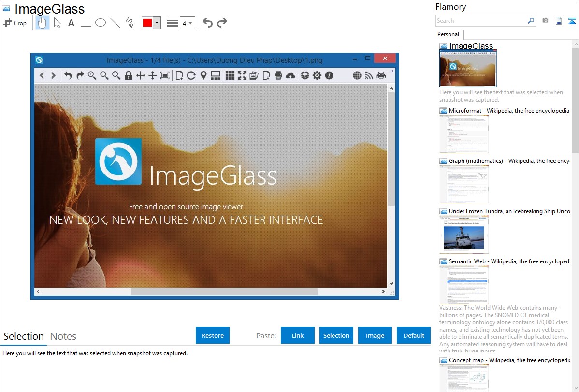Screen dimensions: 579x392
Task: Rotate image clockwise in ImageGlass
Action: tap(80, 76)
